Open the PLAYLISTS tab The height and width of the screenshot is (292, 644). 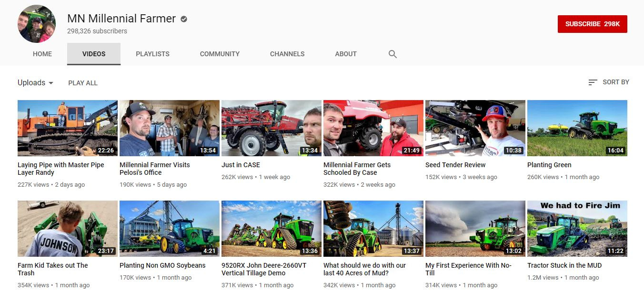click(152, 54)
